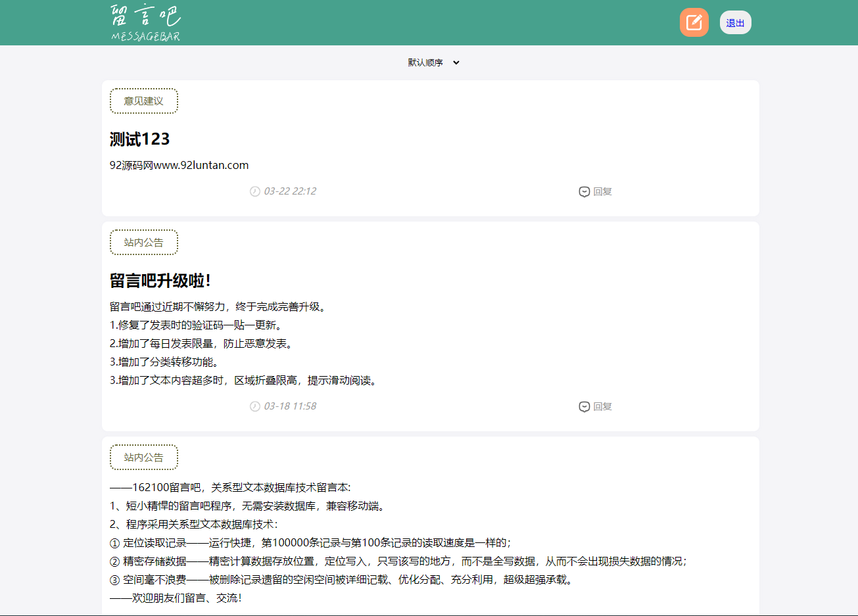858x616 pixels.
Task: Click the reply bubble icon under 留言吧升级啦
Action: [x=584, y=407]
